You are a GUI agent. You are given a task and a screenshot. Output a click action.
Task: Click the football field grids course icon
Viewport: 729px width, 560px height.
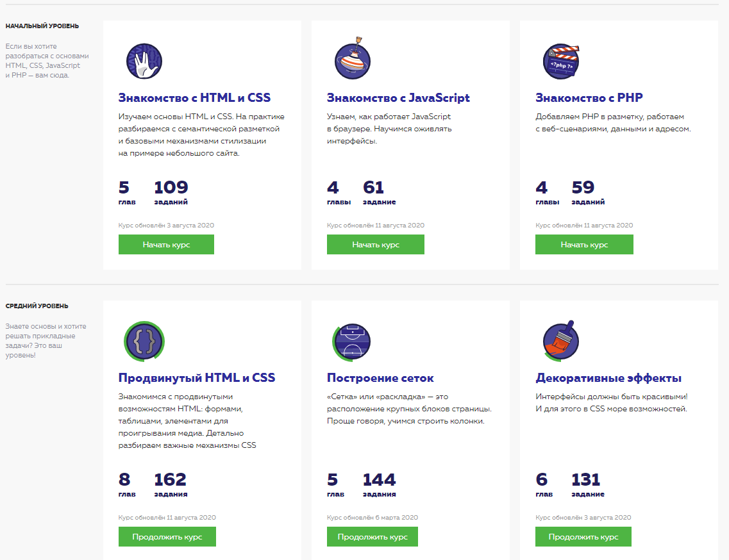(x=353, y=342)
